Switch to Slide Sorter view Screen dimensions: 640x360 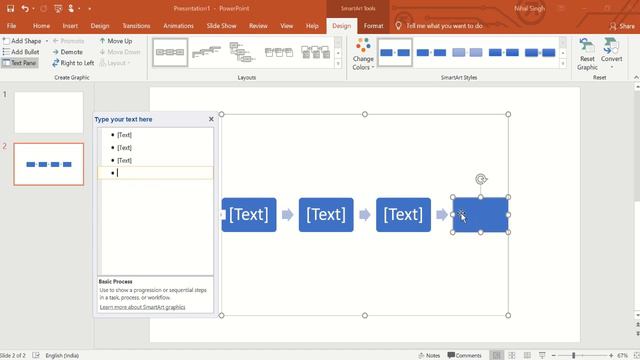(x=512, y=356)
